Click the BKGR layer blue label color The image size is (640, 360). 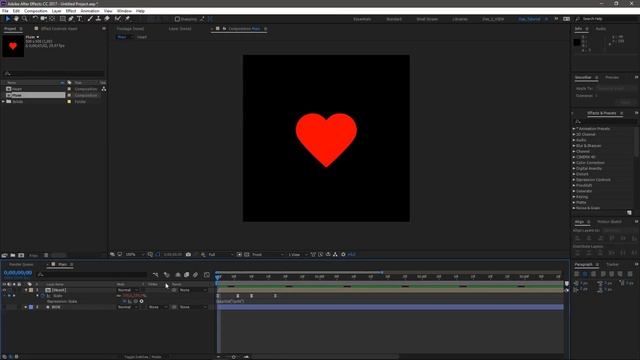[31, 307]
